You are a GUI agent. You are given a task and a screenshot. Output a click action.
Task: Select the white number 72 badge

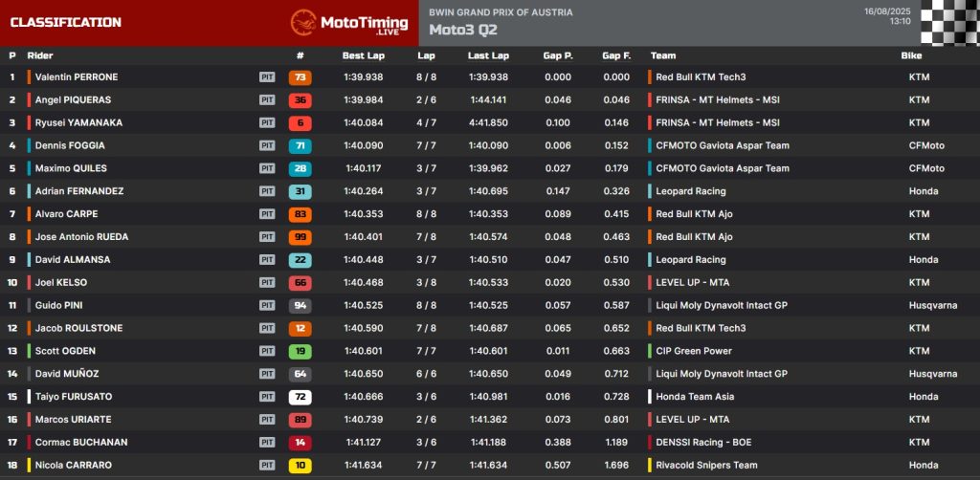300,397
